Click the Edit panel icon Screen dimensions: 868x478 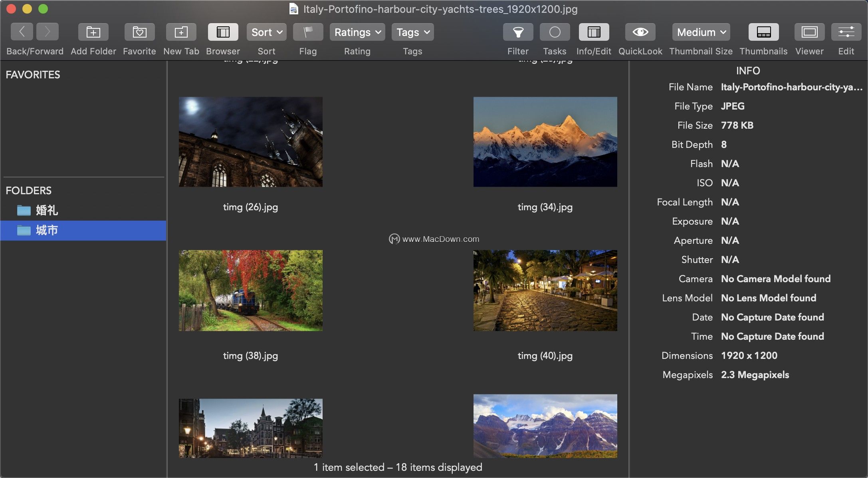coord(846,31)
